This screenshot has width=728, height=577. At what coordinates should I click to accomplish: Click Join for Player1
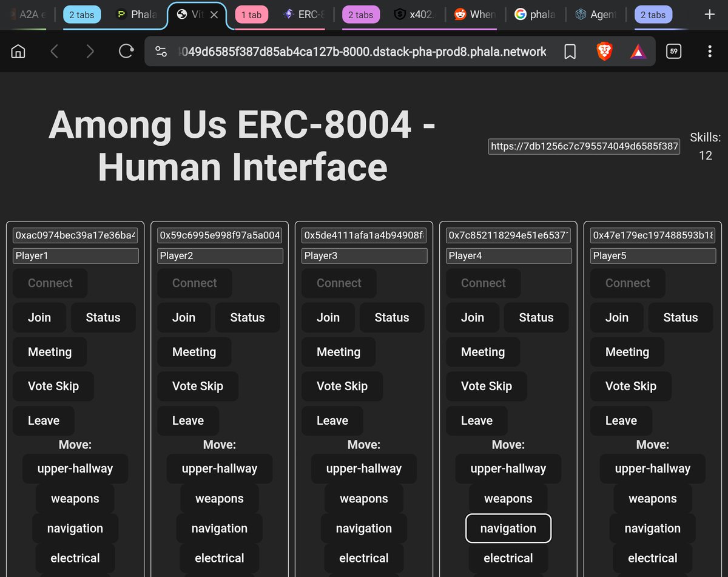click(39, 317)
